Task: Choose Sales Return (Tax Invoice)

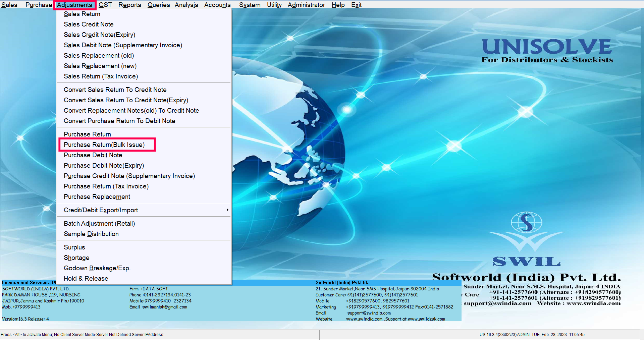Action: click(x=144, y=76)
